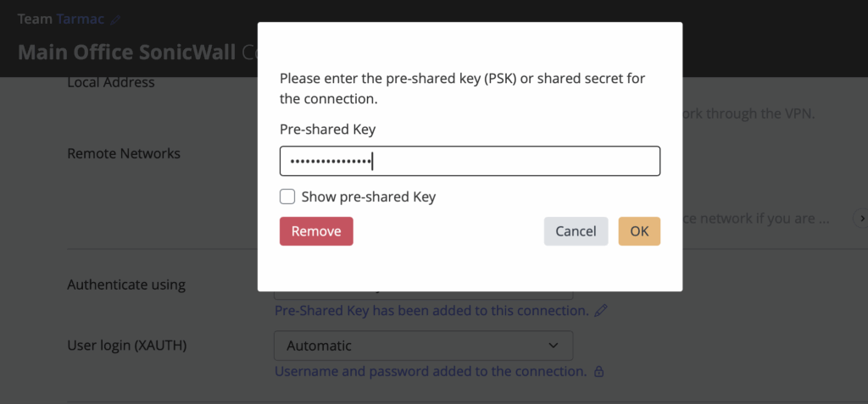Click 'Username and password added to the connection' link

click(430, 372)
